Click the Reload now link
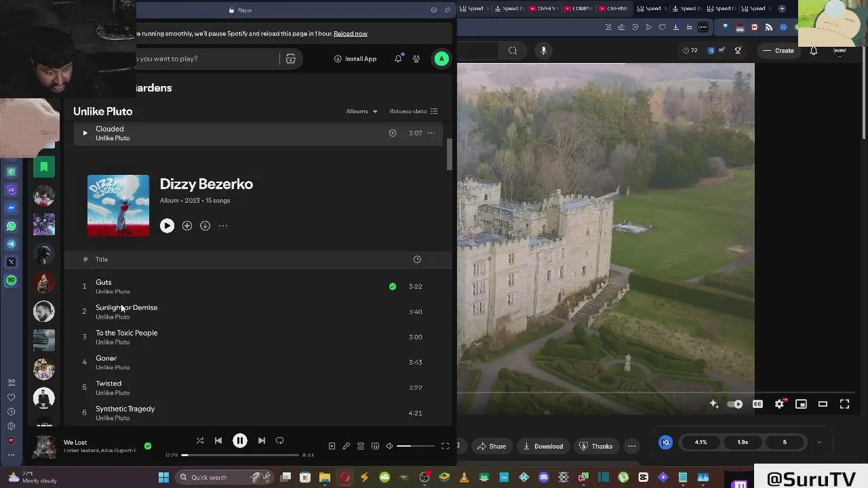The height and width of the screenshot is (488, 868). (351, 33)
